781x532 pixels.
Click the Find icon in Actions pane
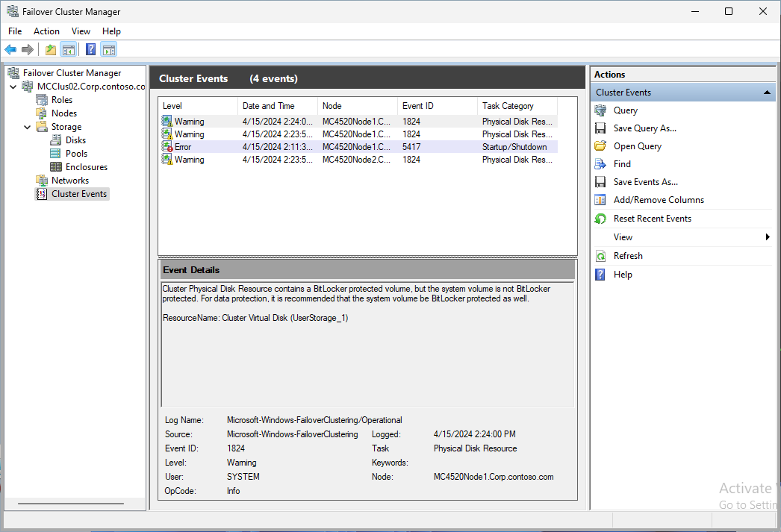(601, 163)
